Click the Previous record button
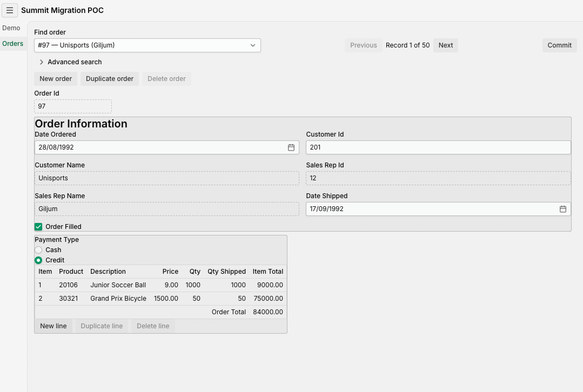The image size is (583, 392). coord(363,45)
